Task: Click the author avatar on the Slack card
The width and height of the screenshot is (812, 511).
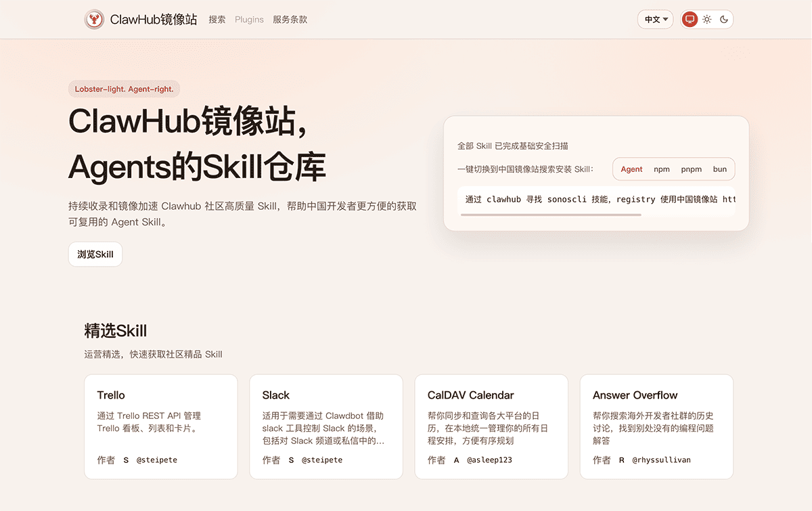Action: [x=290, y=460]
